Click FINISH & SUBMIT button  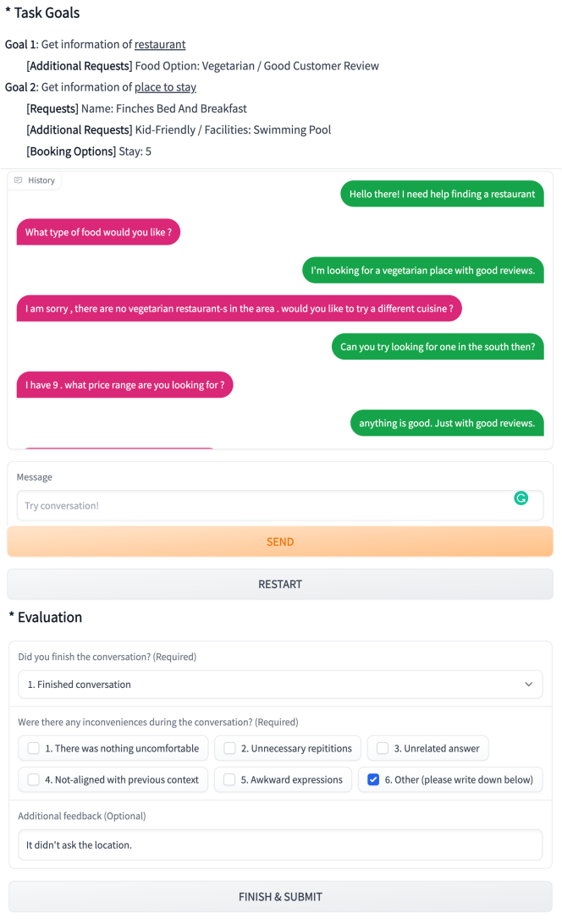[x=280, y=897]
